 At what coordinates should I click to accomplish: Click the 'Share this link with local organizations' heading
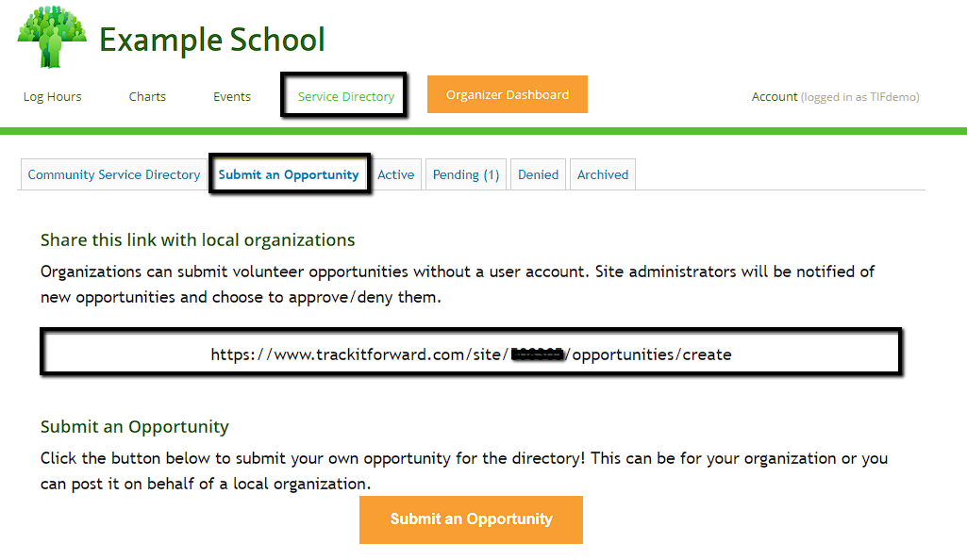click(x=198, y=239)
